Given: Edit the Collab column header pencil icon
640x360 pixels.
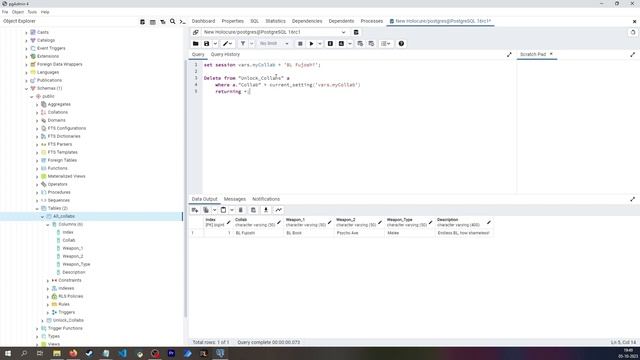Looking at the screenshot, I should (279, 222).
